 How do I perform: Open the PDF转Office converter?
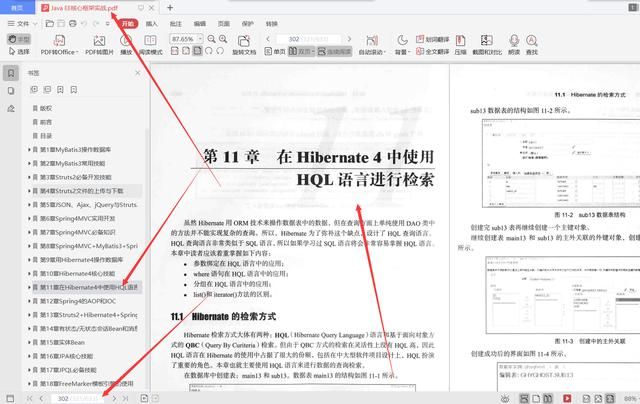click(x=60, y=44)
